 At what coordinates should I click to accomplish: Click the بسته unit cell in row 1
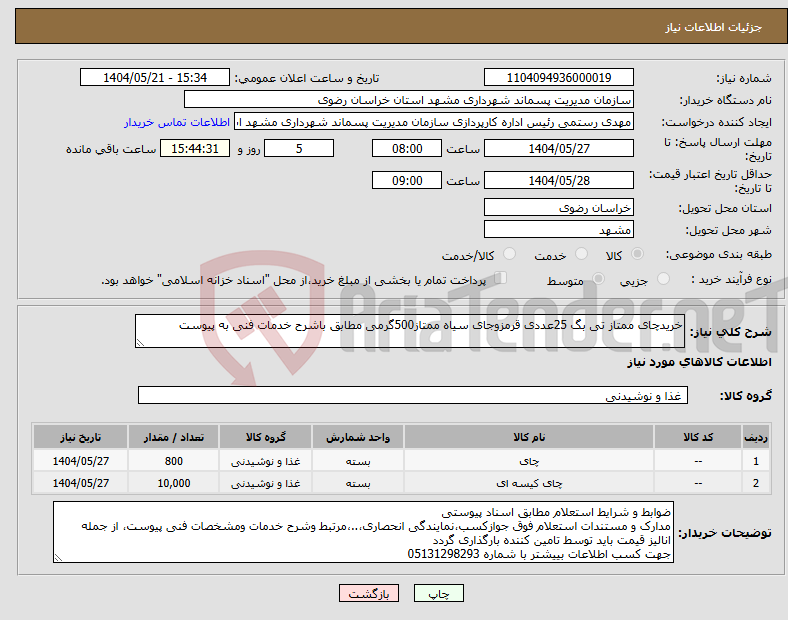pyautogui.click(x=358, y=461)
